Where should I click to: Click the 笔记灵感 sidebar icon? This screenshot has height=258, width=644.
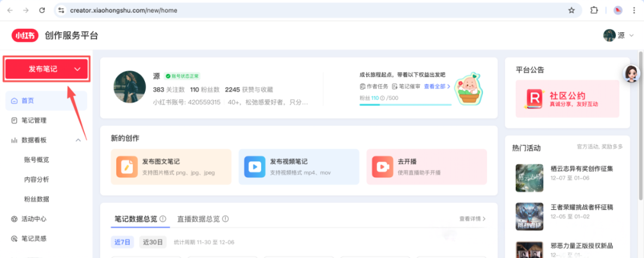coord(14,239)
